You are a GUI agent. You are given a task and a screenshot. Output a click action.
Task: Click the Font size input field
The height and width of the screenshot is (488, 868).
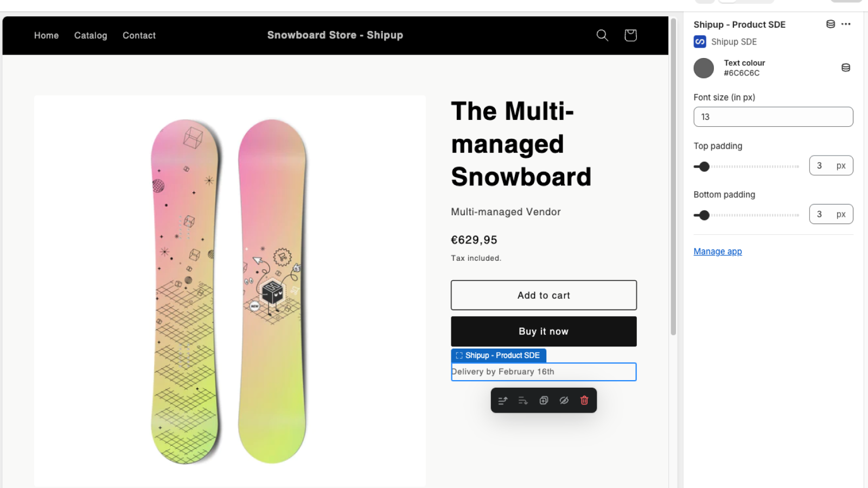(773, 117)
